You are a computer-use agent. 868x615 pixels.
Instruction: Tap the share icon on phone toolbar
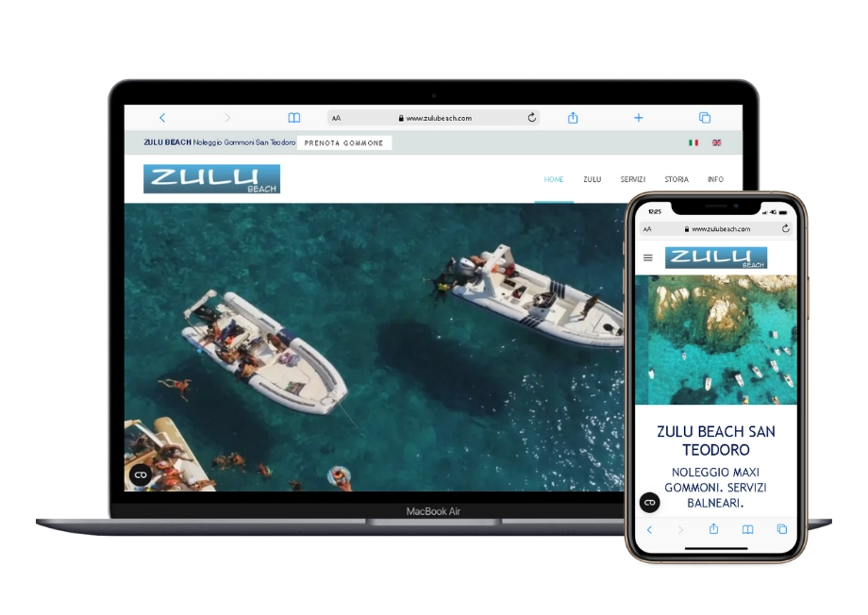tap(713, 529)
